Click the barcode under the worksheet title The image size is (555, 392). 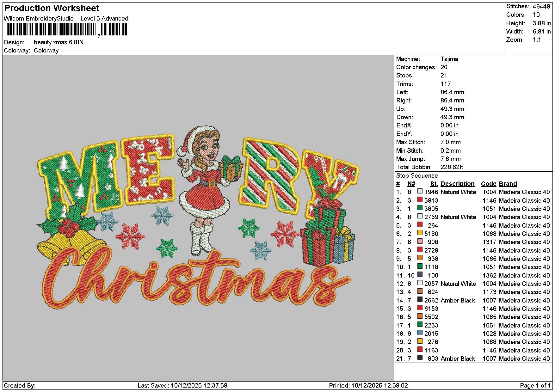(x=66, y=30)
